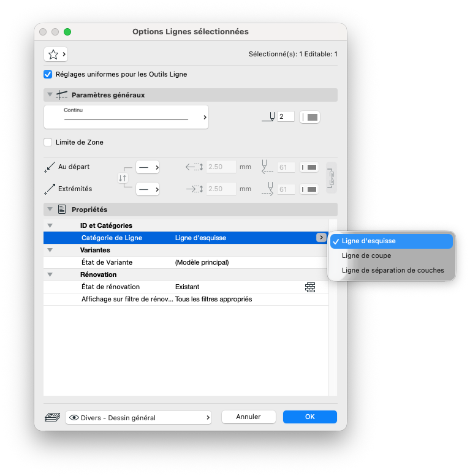Open the Au départ arrowhead dropdown

148,167
